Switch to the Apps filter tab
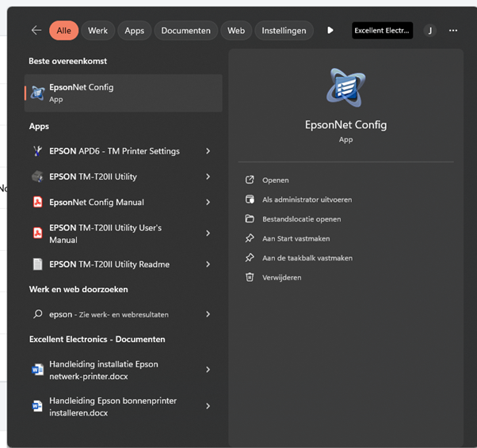 pos(134,30)
